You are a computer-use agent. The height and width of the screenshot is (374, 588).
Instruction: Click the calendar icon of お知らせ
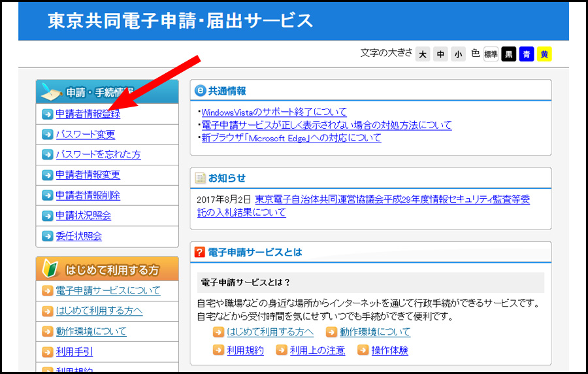[x=201, y=178]
